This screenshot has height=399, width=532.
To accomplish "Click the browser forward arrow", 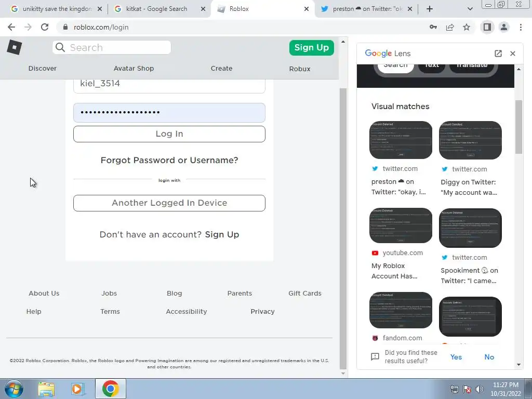I will (28, 27).
